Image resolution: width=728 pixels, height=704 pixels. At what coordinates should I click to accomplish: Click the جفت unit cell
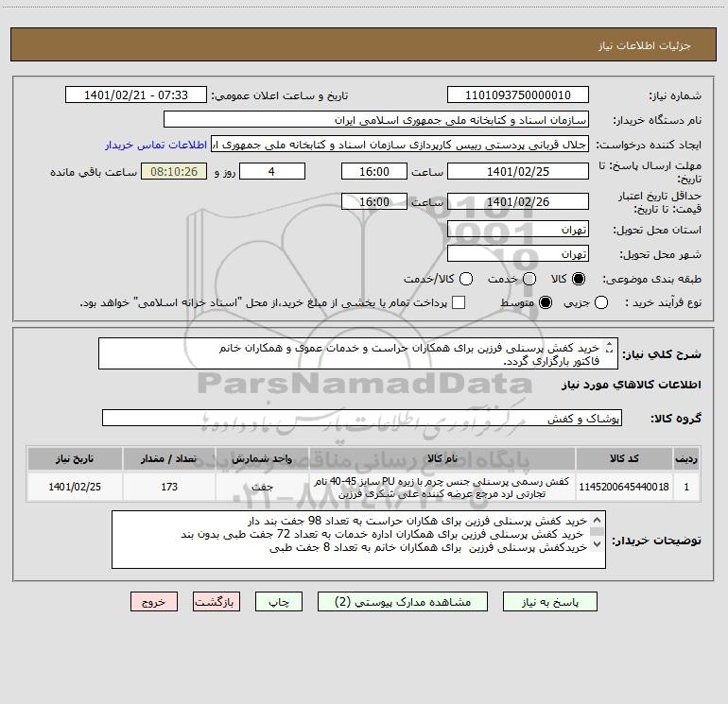coord(262,487)
